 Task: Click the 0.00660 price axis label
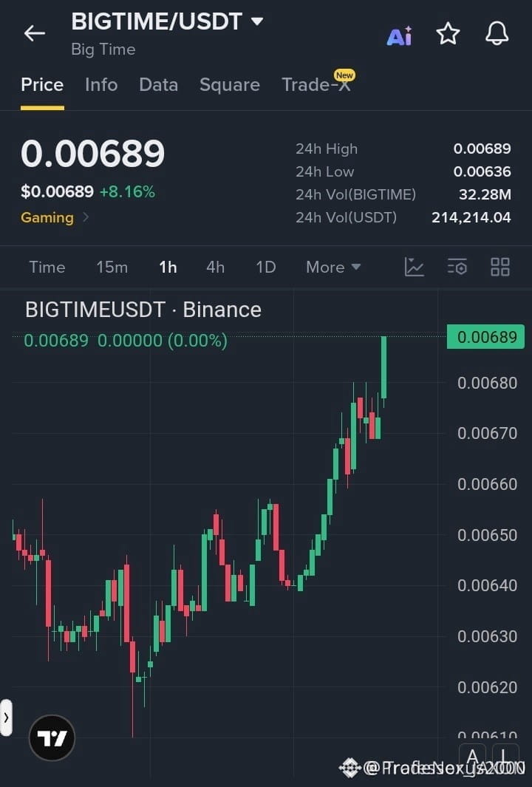click(x=488, y=484)
